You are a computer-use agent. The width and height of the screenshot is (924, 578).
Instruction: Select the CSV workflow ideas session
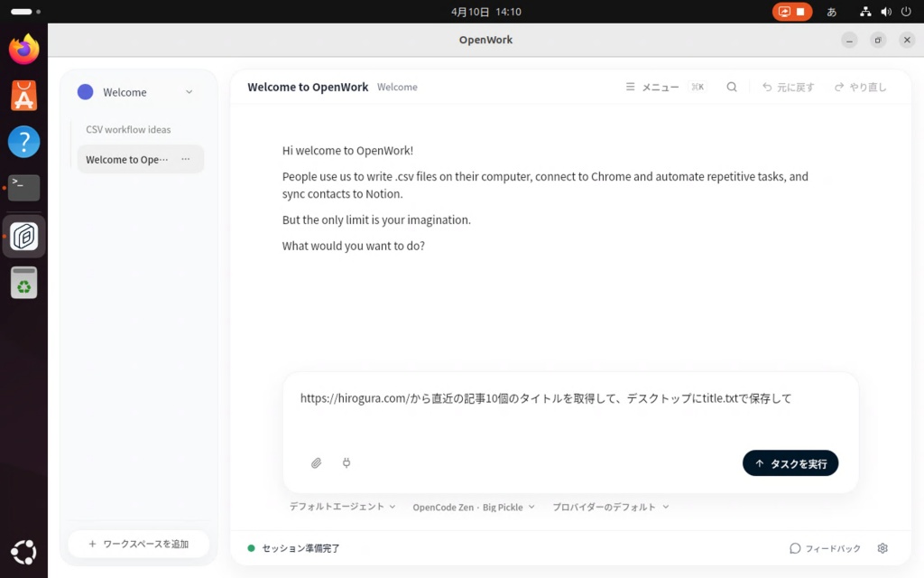(128, 129)
